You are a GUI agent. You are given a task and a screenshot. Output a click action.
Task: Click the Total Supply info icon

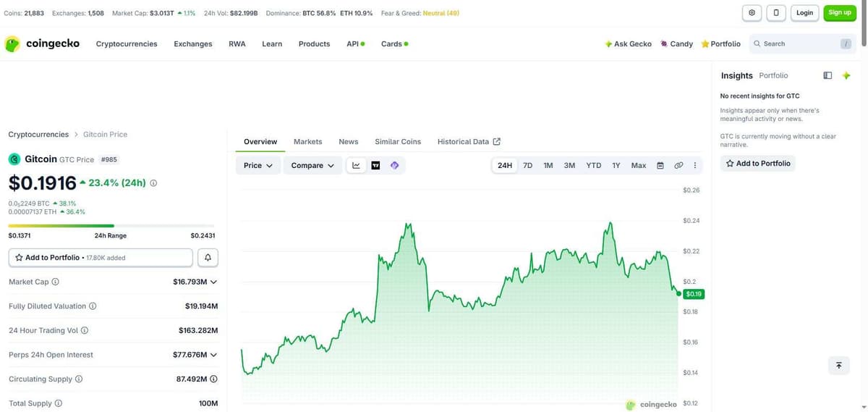59,403
